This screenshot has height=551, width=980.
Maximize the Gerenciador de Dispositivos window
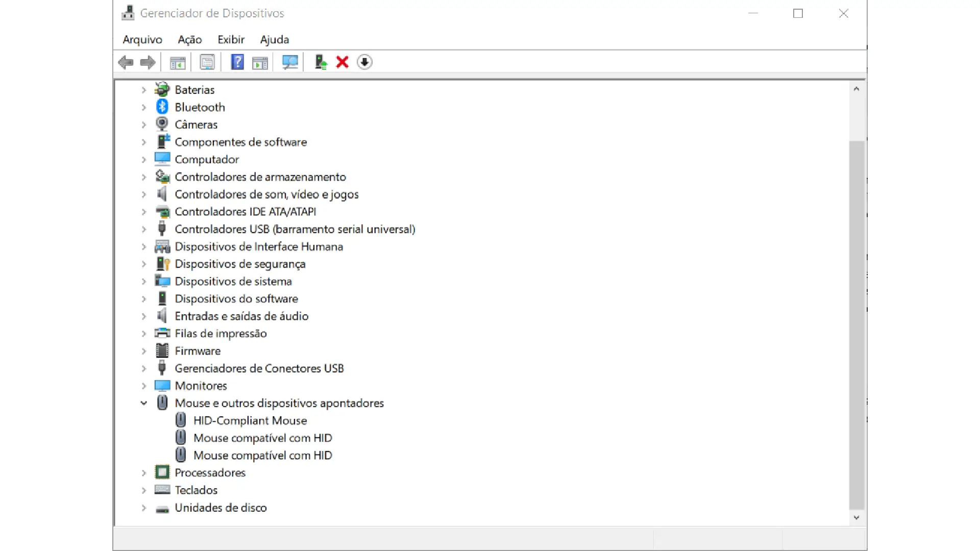pyautogui.click(x=798, y=13)
